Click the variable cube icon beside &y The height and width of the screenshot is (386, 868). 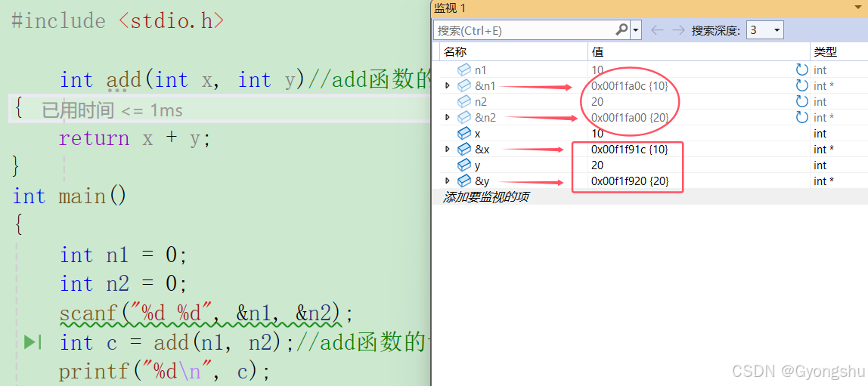[x=464, y=181]
